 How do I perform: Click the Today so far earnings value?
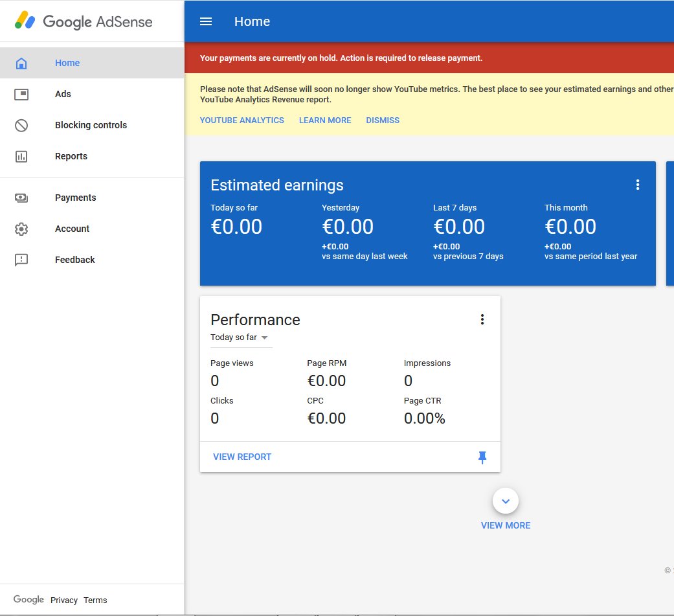pos(236,226)
